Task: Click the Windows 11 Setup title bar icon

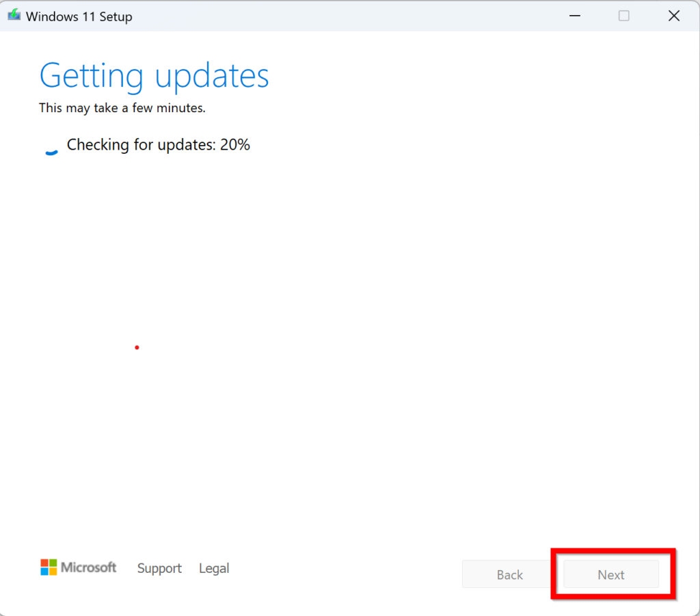Action: [14, 16]
